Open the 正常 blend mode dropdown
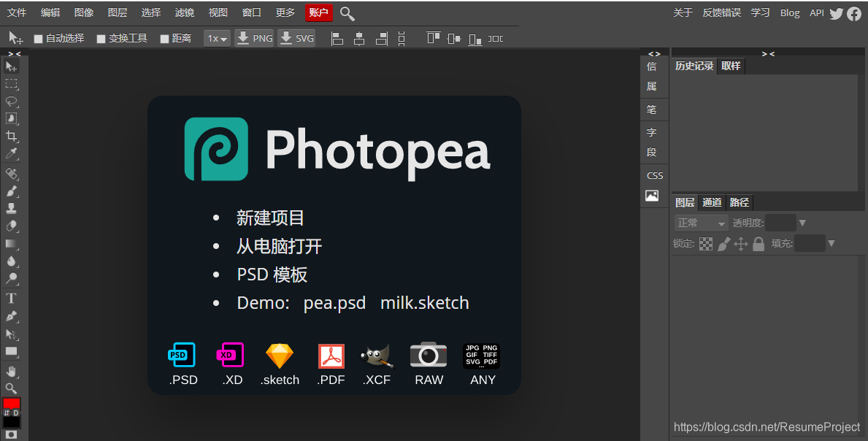The image size is (868, 441). 701,223
